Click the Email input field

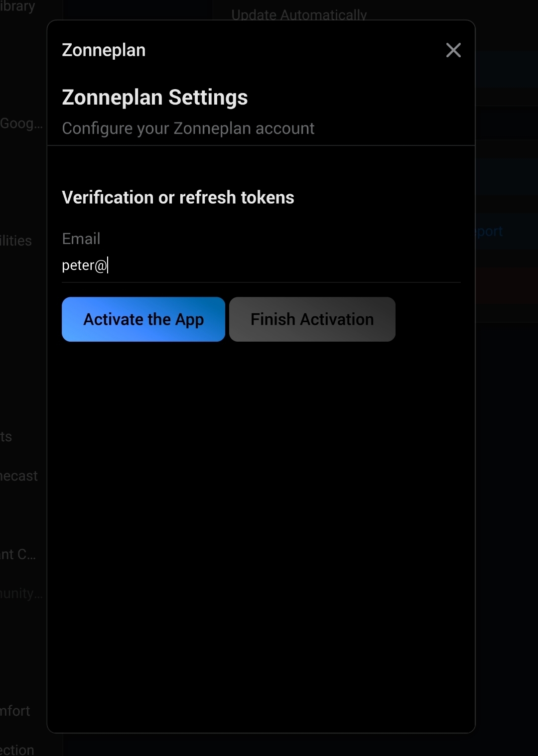(261, 265)
